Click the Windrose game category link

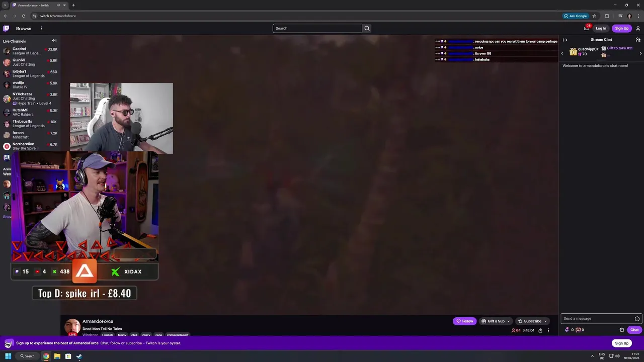(x=91, y=335)
